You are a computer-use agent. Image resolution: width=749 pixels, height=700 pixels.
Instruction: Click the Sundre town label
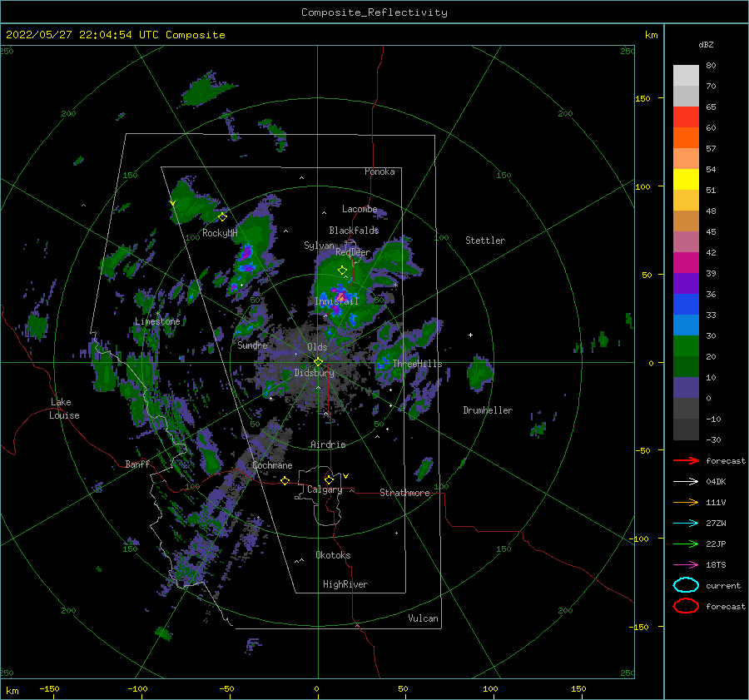[252, 345]
